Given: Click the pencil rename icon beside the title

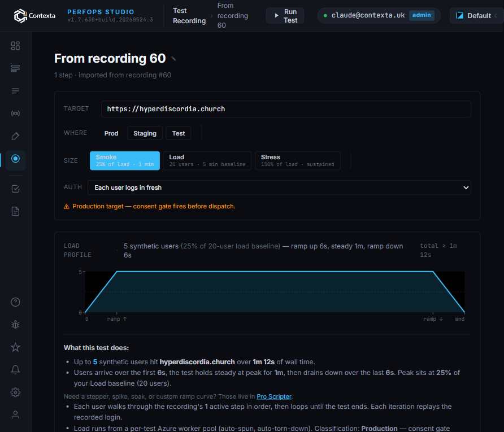Looking at the screenshot, I should [173, 59].
